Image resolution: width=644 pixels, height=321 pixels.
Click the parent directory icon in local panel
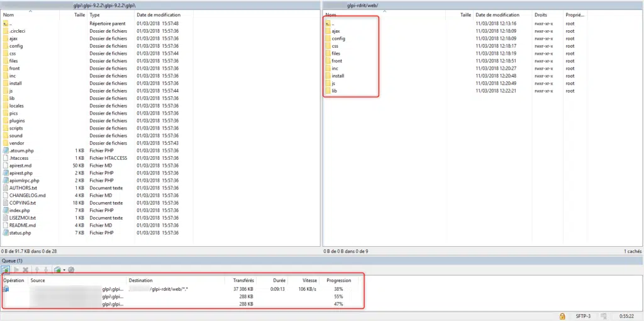[x=5, y=23]
